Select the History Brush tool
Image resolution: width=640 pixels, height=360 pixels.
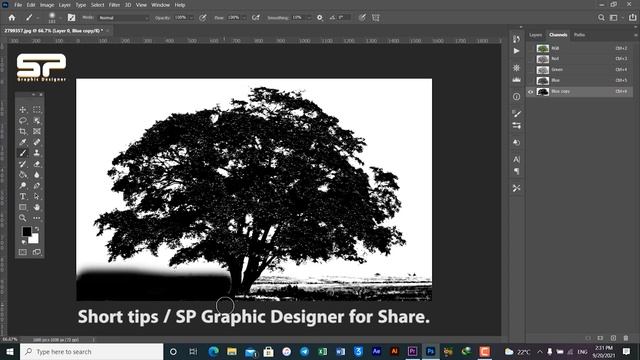coord(23,164)
